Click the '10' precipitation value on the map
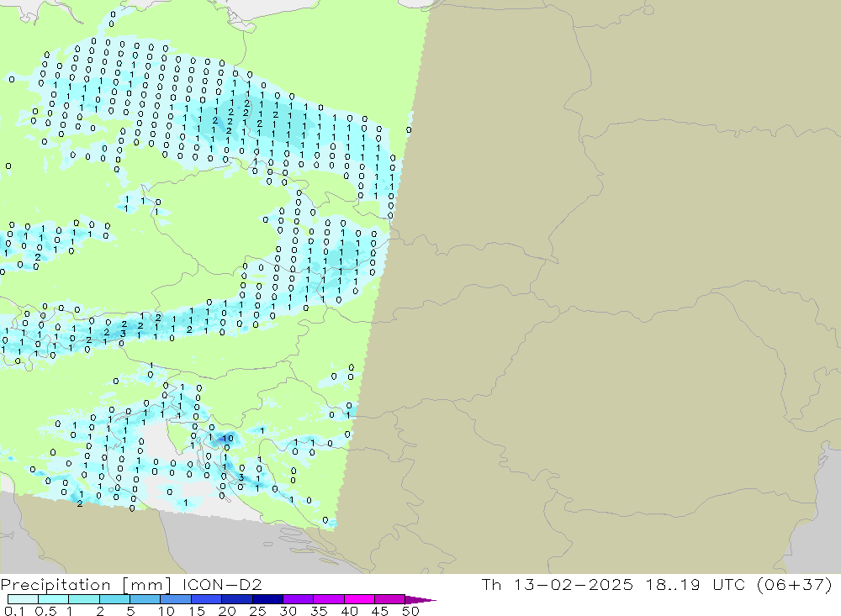Screen dimensions: 841x616 point(228,439)
